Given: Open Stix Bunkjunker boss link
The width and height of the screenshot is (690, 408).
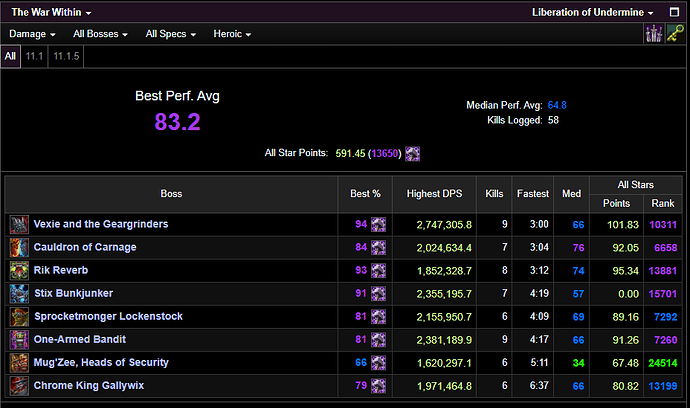Looking at the screenshot, I should click(x=73, y=293).
